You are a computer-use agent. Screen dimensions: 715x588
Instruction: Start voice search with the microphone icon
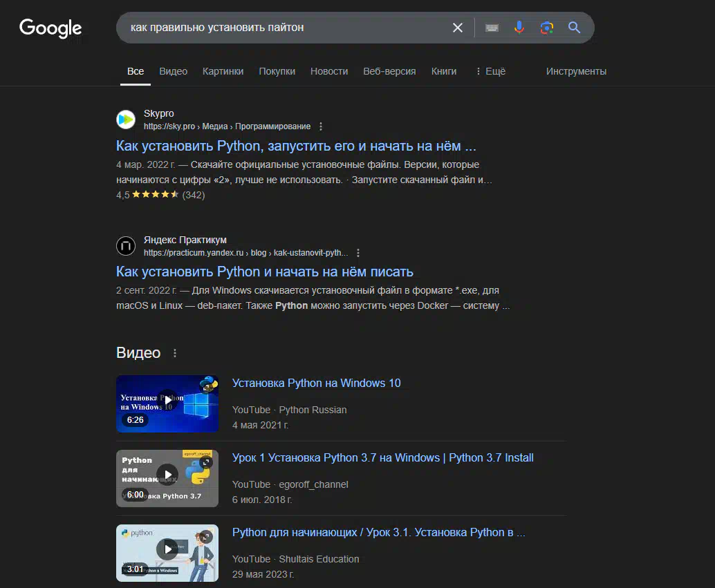(519, 28)
